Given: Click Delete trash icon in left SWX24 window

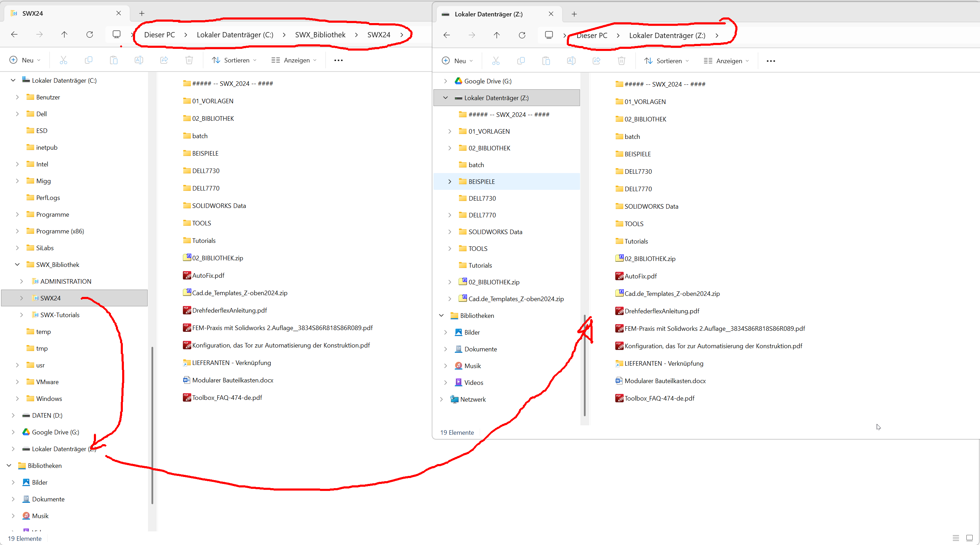Looking at the screenshot, I should coord(189,60).
